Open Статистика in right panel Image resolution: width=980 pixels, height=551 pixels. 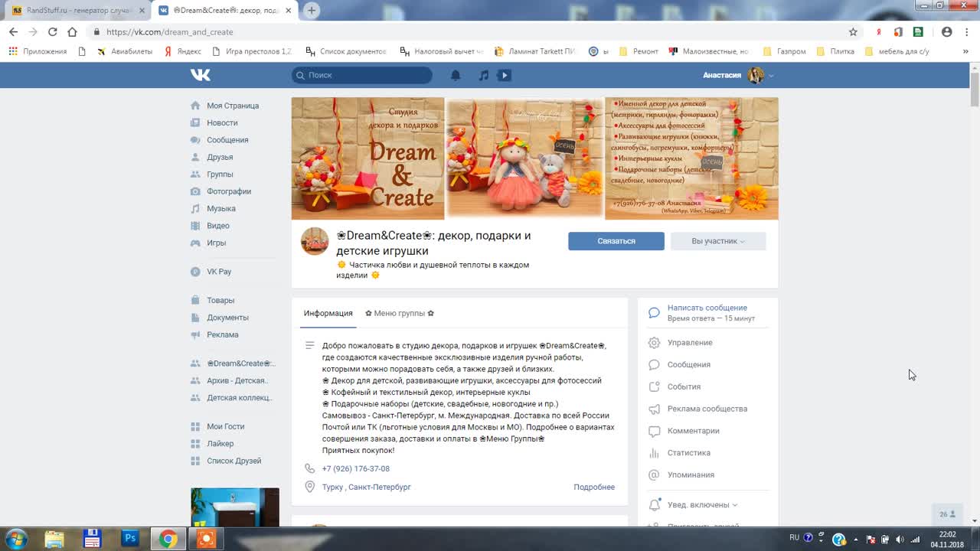(x=688, y=453)
